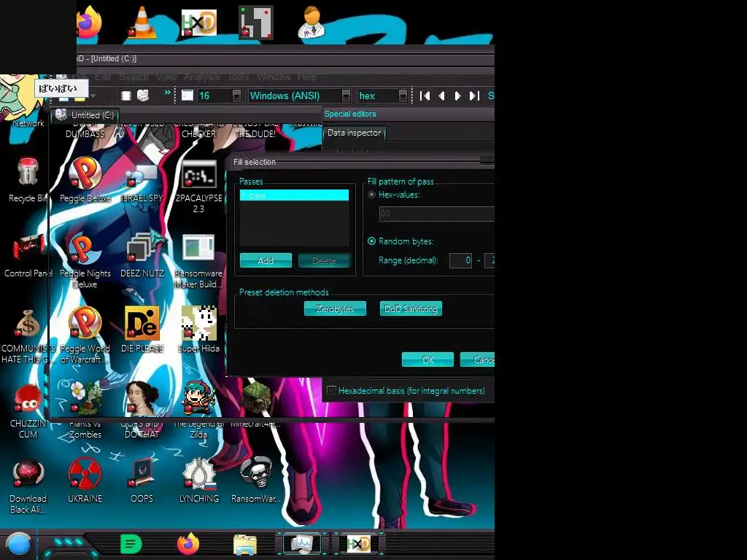Image resolution: width=747 pixels, height=560 pixels.
Task: Open the 2PACALYPSE 2.3 shortcut
Action: coord(198,186)
